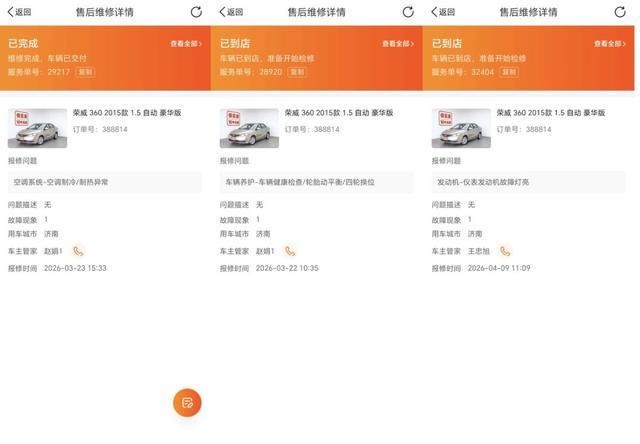Expand 查看全部 for order 28920 status

tap(398, 44)
